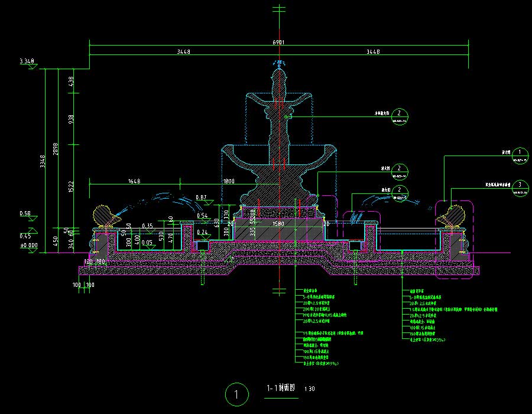Select detail callout circle numbered 1
The image size is (532, 414).
(520, 156)
